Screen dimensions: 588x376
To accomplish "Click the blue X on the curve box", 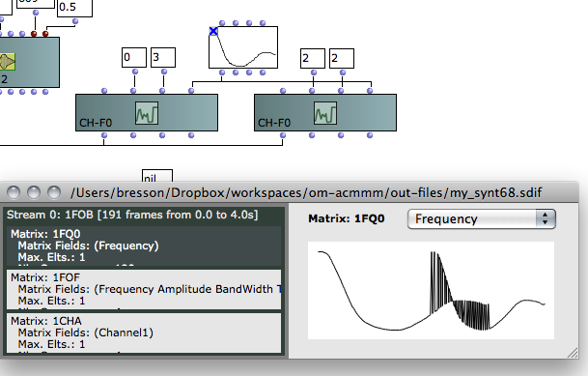I will [x=213, y=31].
